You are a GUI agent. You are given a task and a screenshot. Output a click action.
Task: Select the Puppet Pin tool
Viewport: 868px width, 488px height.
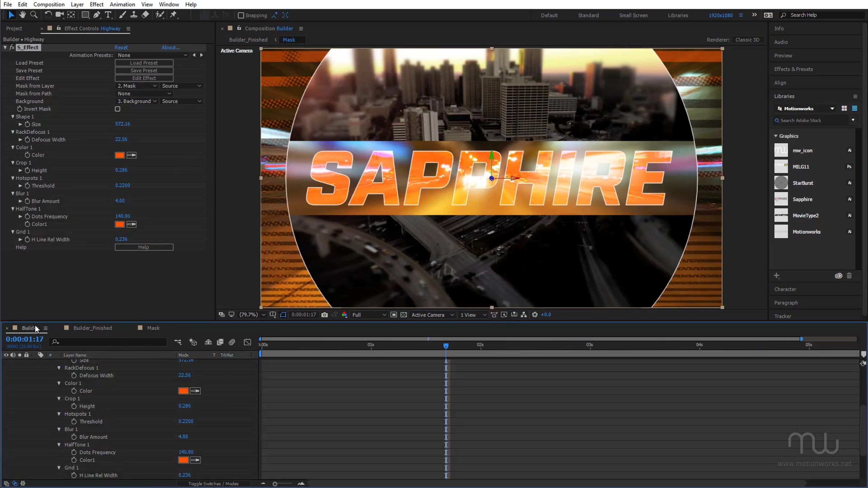[174, 15]
